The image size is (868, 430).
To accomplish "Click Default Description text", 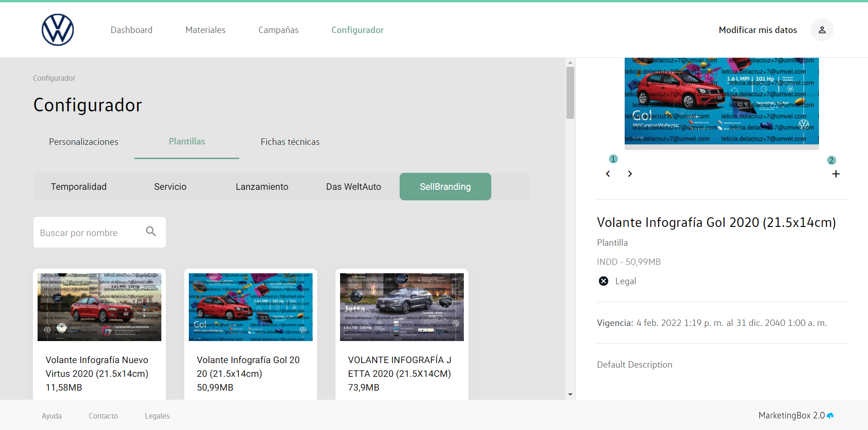I will click(x=634, y=364).
